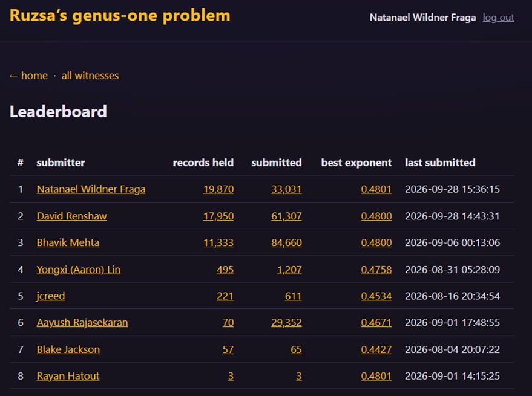Click submitted count 611
Viewport: 532px width, 396px height.
(x=293, y=296)
